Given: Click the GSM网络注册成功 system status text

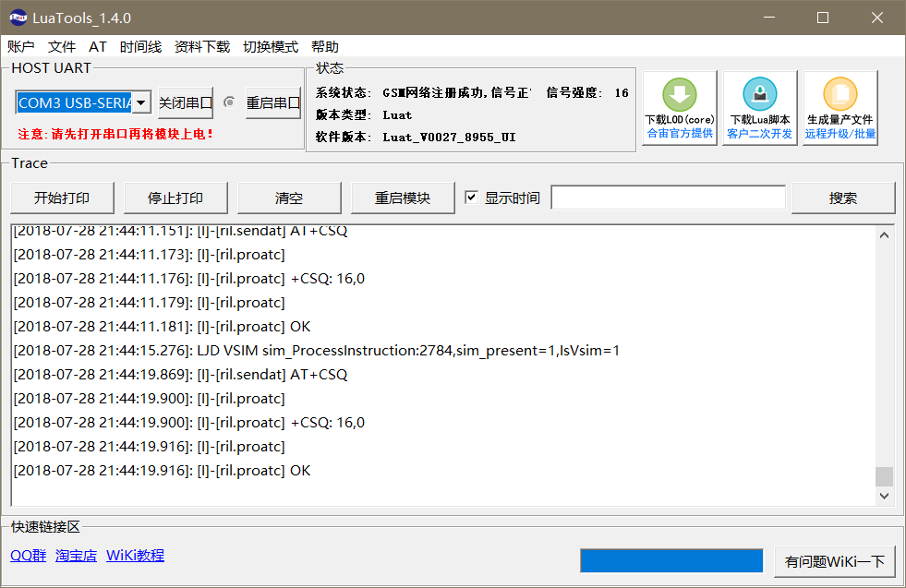Looking at the screenshot, I should [456, 92].
